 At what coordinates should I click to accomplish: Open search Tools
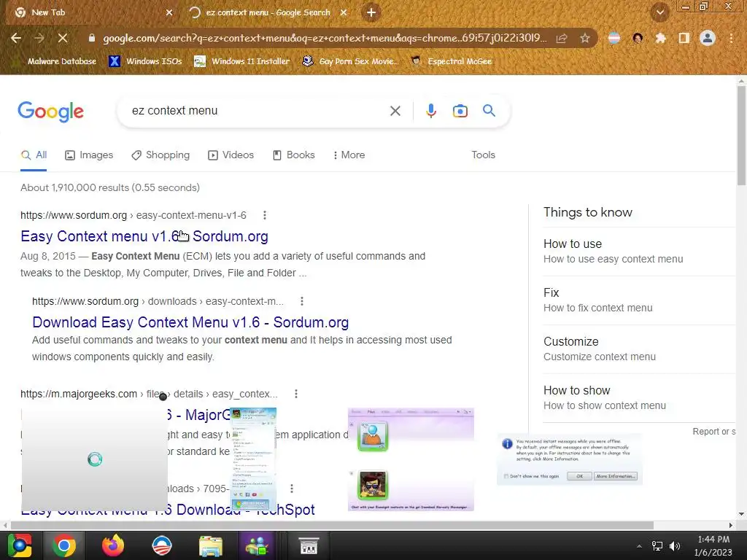coord(483,155)
